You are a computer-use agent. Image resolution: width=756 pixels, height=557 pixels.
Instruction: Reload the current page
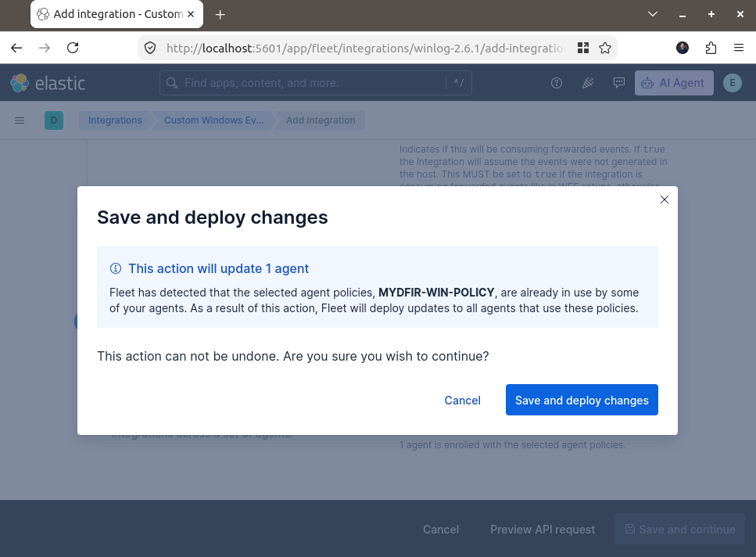73,48
